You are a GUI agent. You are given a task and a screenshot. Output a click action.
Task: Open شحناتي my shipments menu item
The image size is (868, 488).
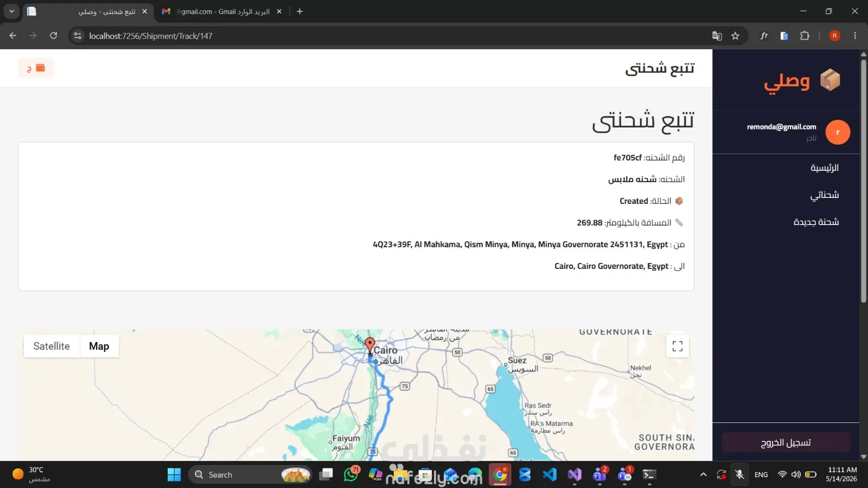(x=825, y=195)
